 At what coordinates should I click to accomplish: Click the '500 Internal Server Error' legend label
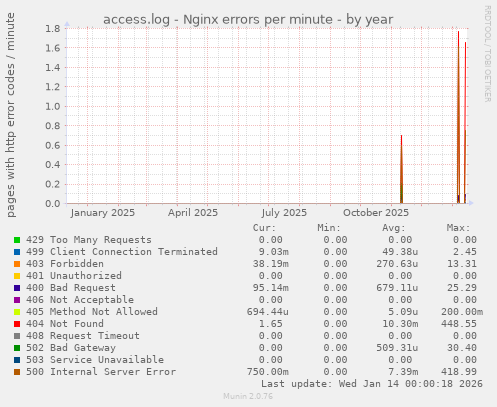coord(101,372)
